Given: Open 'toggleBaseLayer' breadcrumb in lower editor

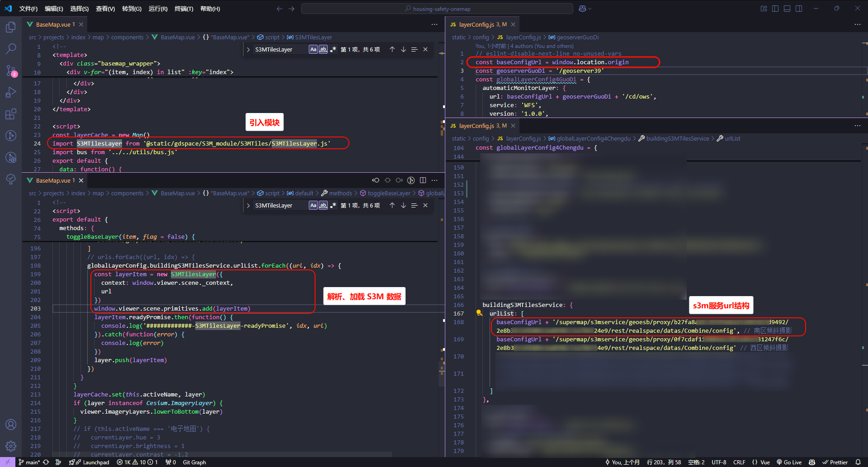Looking at the screenshot, I should (x=389, y=193).
